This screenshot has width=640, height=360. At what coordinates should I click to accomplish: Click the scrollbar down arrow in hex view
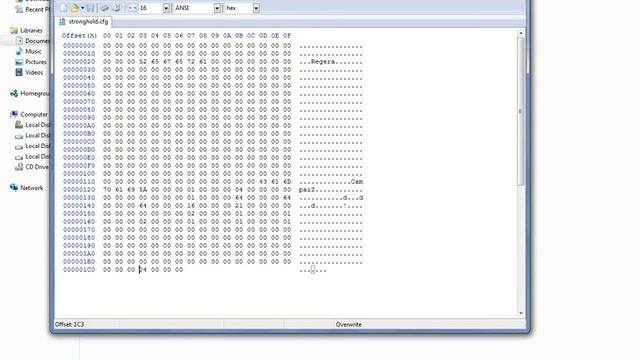[x=521, y=313]
